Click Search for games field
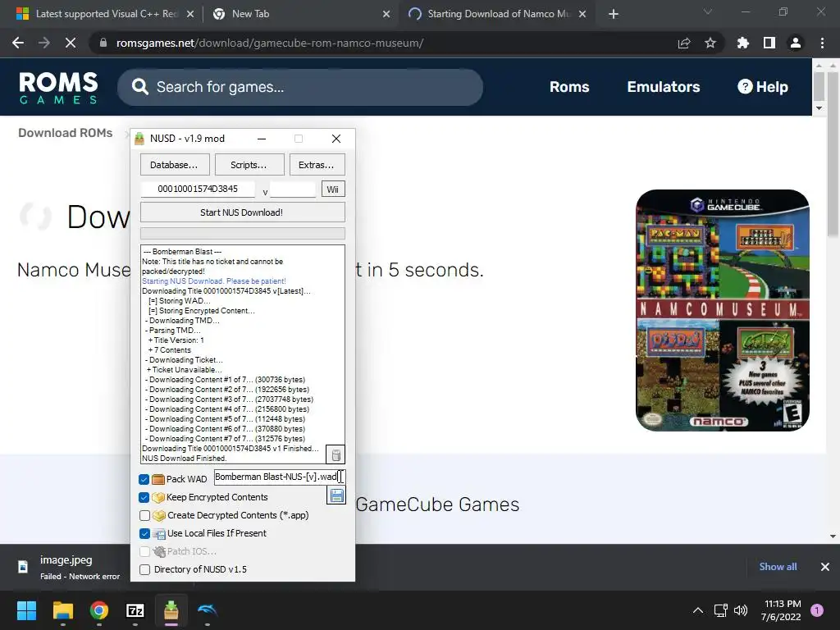The image size is (840, 630). tap(300, 87)
